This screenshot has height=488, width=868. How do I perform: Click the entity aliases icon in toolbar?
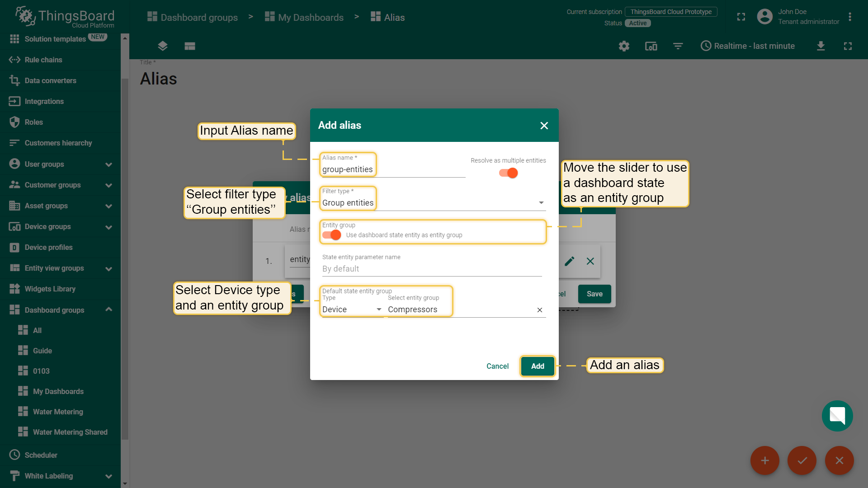tap(651, 46)
